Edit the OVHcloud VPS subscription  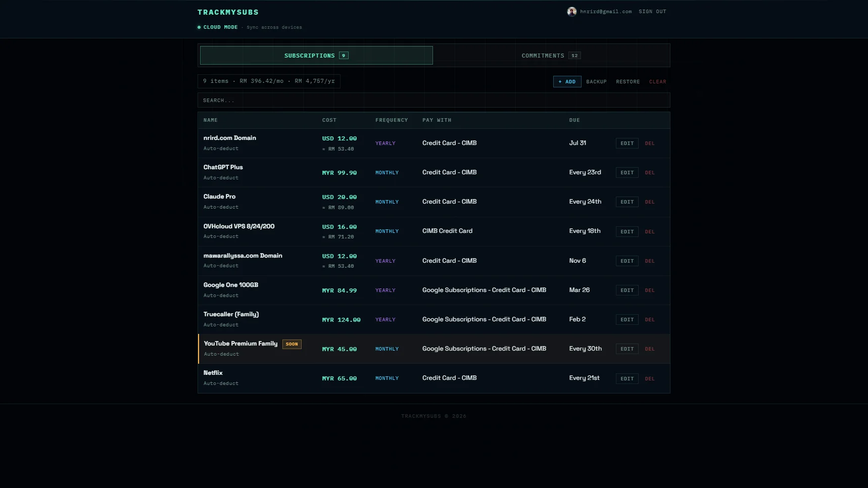click(x=627, y=232)
